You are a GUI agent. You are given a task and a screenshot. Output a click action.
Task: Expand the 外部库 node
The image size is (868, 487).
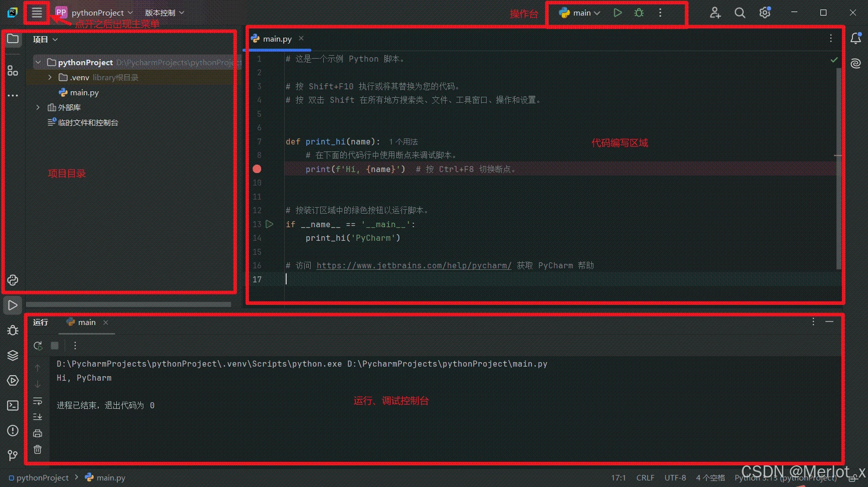coord(38,107)
